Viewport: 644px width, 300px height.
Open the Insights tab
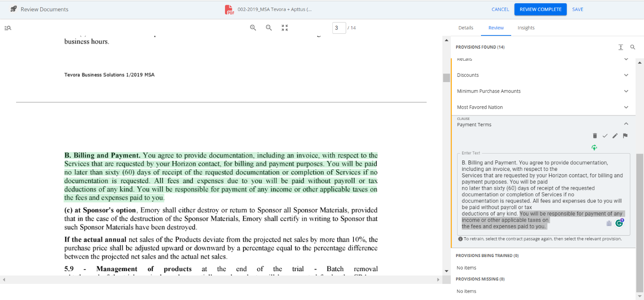point(526,28)
